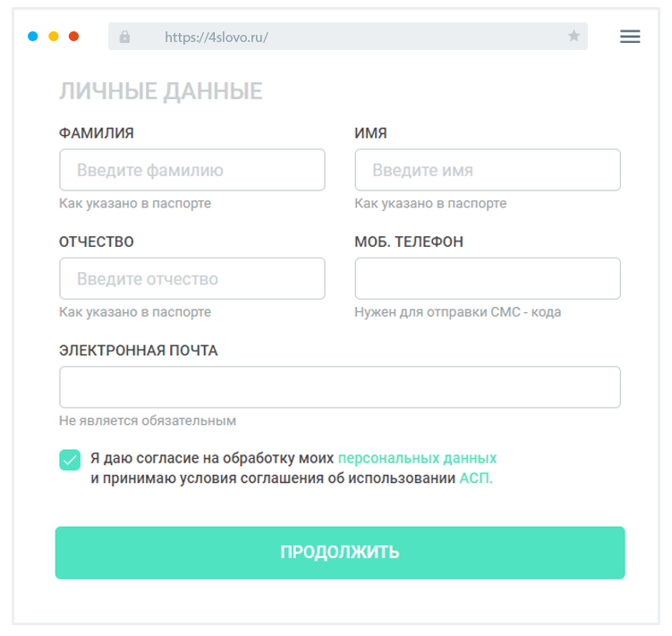The image size is (672, 636).
Task: Select the 'Введите отчество' text box
Action: (x=192, y=279)
